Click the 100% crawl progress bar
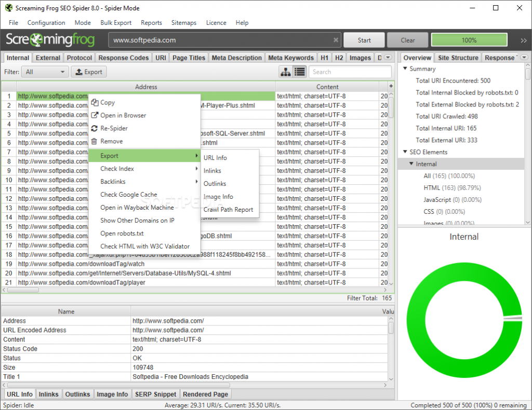Screen dimensions: 532x410 click(x=469, y=40)
